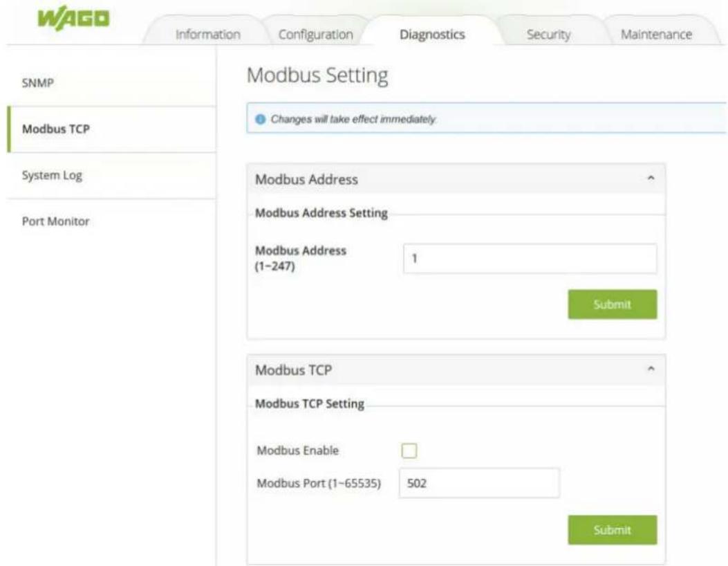Open the Maintenance tab
This screenshot has height=566, width=728.
(x=656, y=35)
